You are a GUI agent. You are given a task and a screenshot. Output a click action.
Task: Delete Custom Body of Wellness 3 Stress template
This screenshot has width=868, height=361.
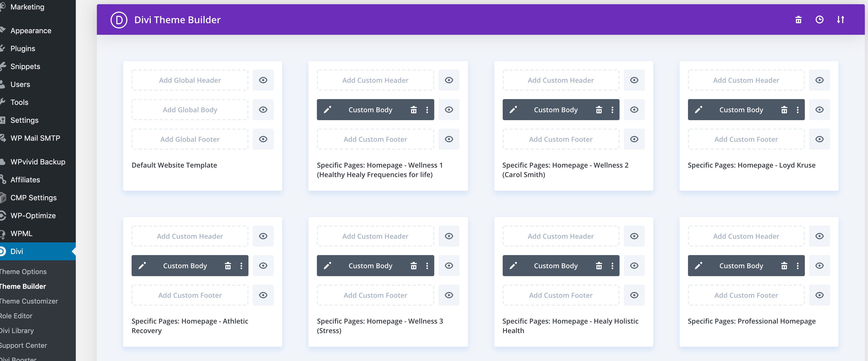(x=413, y=266)
